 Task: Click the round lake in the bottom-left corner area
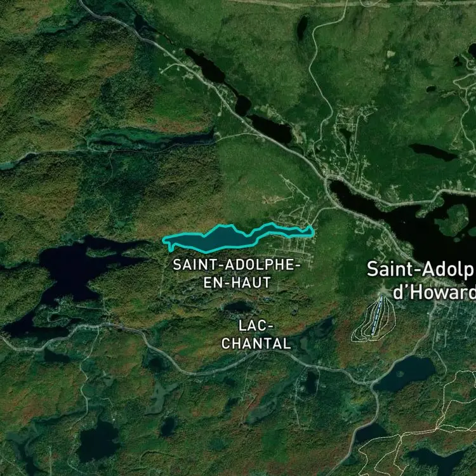pos(98,440)
